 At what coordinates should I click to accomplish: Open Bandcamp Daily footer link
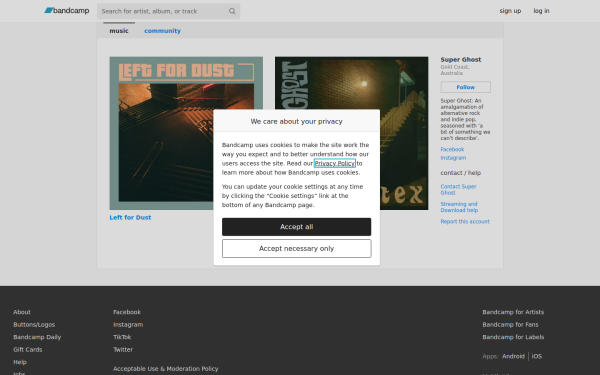click(37, 337)
